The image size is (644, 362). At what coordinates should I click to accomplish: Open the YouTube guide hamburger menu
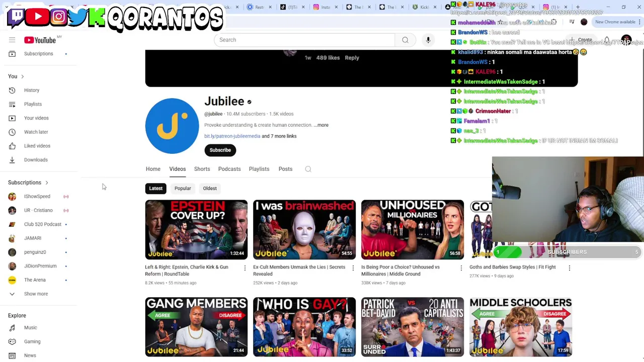12,40
